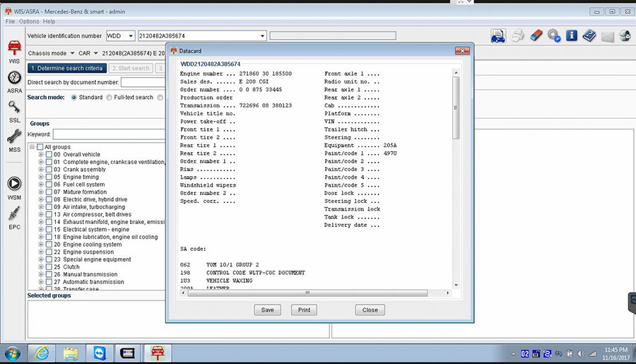636x364 pixels.
Task: Click the eraser icon in toolbar
Action: point(535,35)
